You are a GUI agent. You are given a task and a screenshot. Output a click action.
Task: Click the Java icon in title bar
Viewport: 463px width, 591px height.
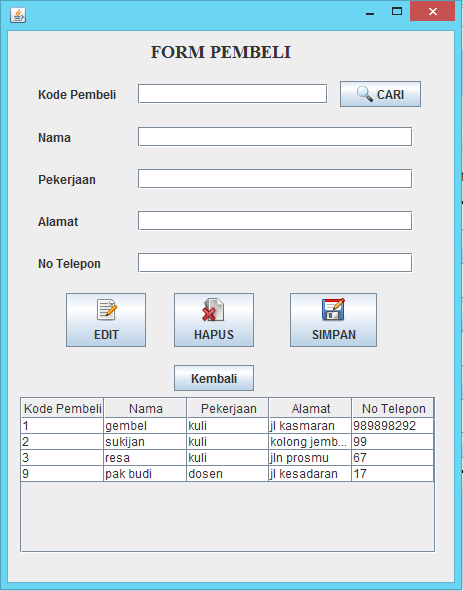18,15
